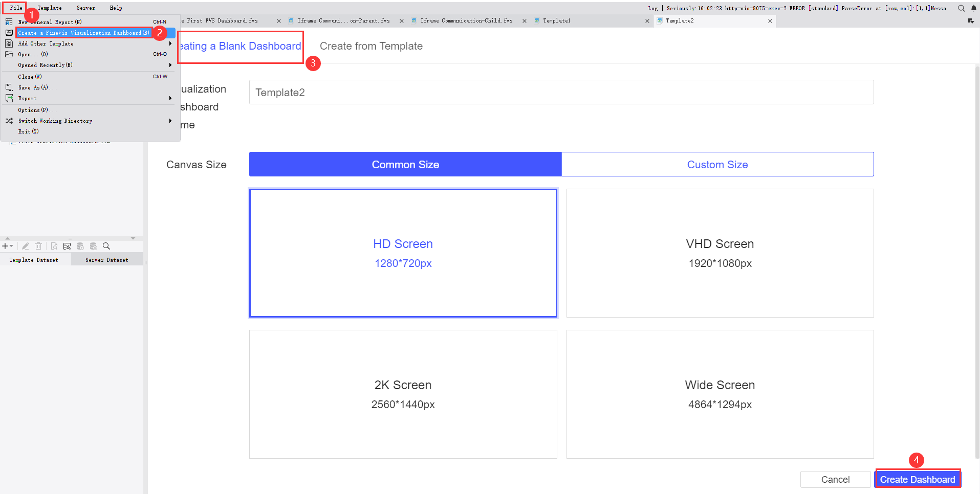Click the Cancel button
Screen dimensions: 980x494
click(835, 479)
